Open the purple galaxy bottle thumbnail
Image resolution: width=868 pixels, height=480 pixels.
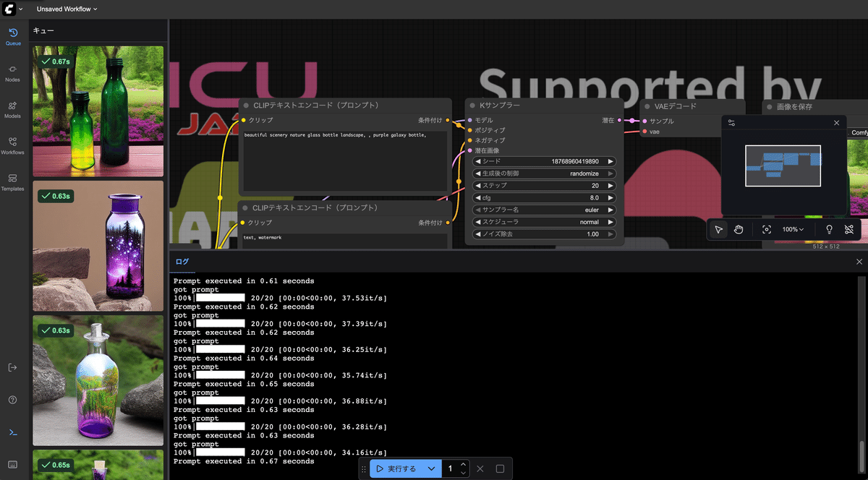point(98,246)
